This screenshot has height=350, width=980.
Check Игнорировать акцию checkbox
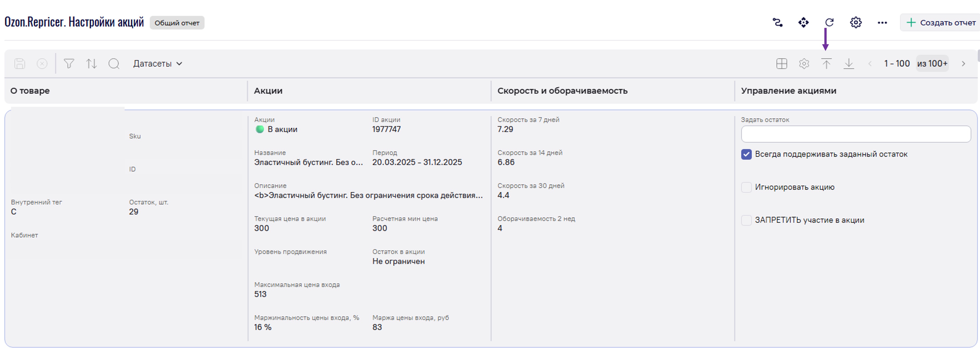[746, 187]
